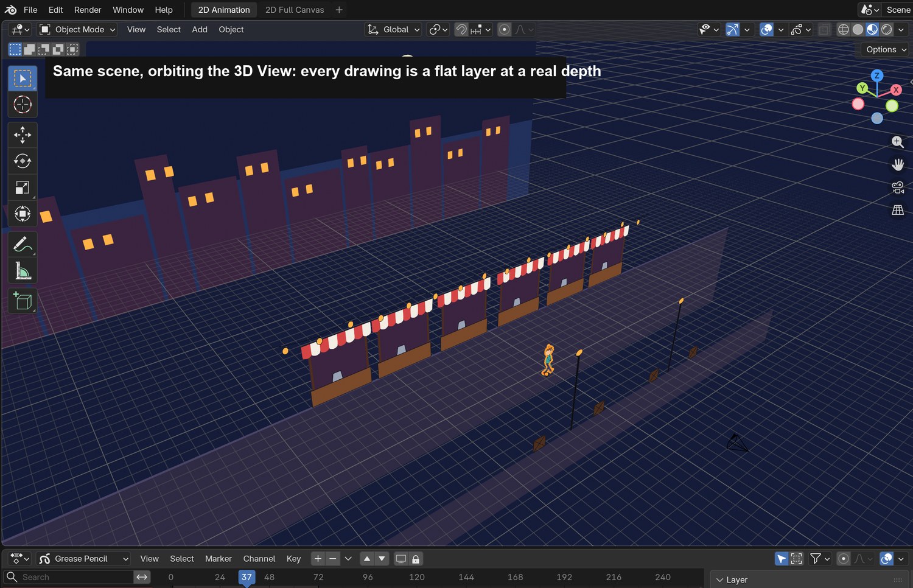Image resolution: width=913 pixels, height=588 pixels.
Task: Select the 2D Animation workspace tab
Action: click(x=224, y=10)
